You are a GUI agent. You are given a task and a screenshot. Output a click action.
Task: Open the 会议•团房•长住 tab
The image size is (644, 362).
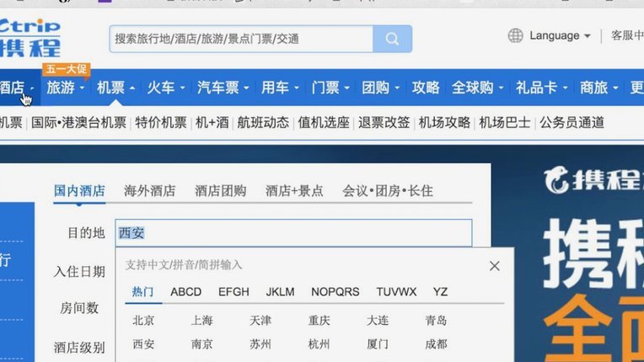pos(388,190)
